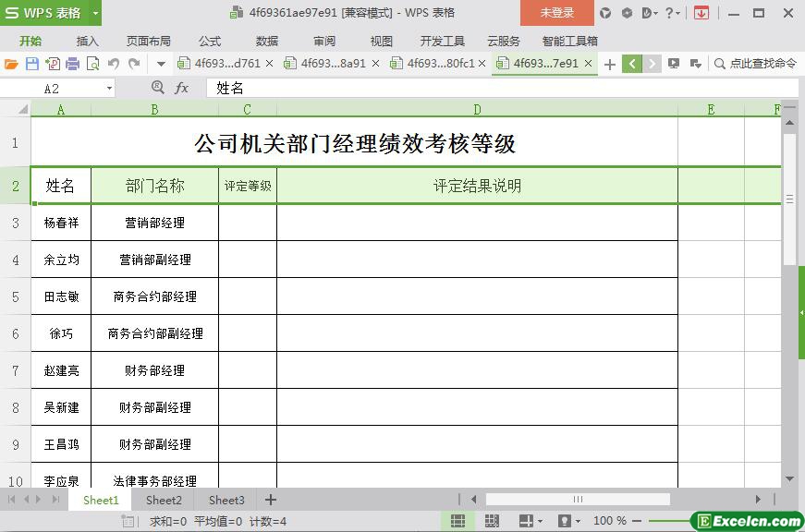The image size is (805, 532).
Task: Switch to Normal view in status bar
Action: pyautogui.click(x=457, y=521)
